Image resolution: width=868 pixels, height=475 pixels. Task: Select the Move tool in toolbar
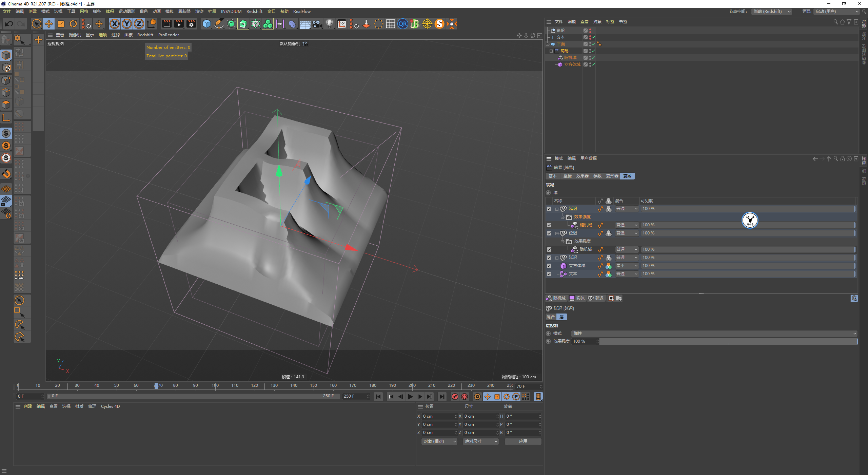click(x=49, y=24)
